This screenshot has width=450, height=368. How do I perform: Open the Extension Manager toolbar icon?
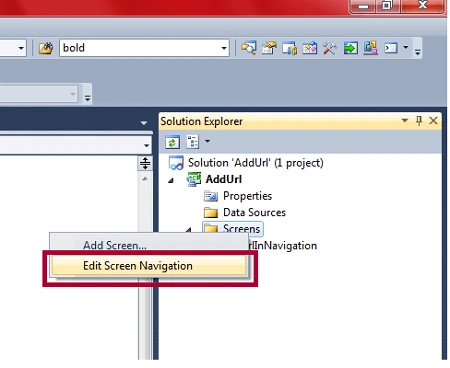pyautogui.click(x=370, y=48)
